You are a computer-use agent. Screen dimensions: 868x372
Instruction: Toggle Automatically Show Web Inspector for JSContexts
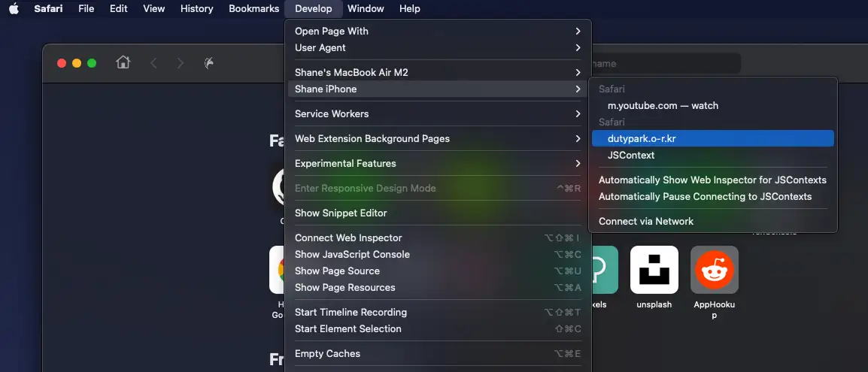tap(713, 180)
